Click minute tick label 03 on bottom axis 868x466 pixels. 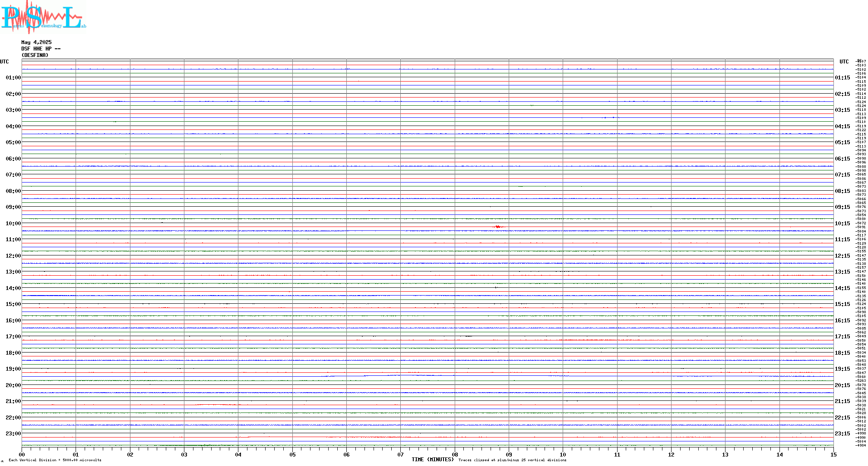click(184, 454)
